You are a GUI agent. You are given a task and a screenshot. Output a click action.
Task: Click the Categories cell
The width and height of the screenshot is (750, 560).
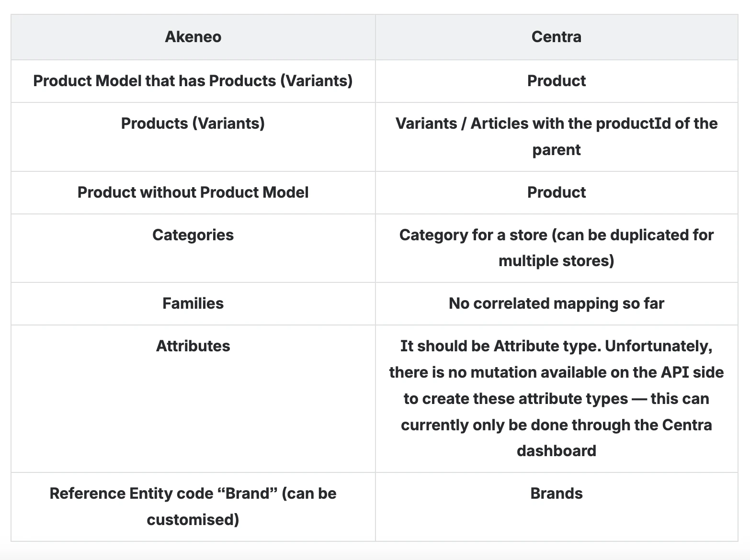(x=193, y=248)
